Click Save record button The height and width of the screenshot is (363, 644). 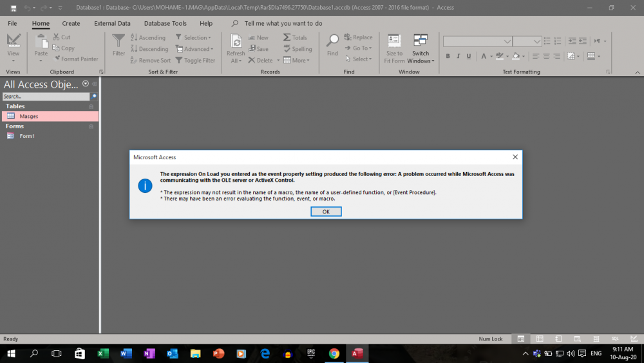coord(258,49)
